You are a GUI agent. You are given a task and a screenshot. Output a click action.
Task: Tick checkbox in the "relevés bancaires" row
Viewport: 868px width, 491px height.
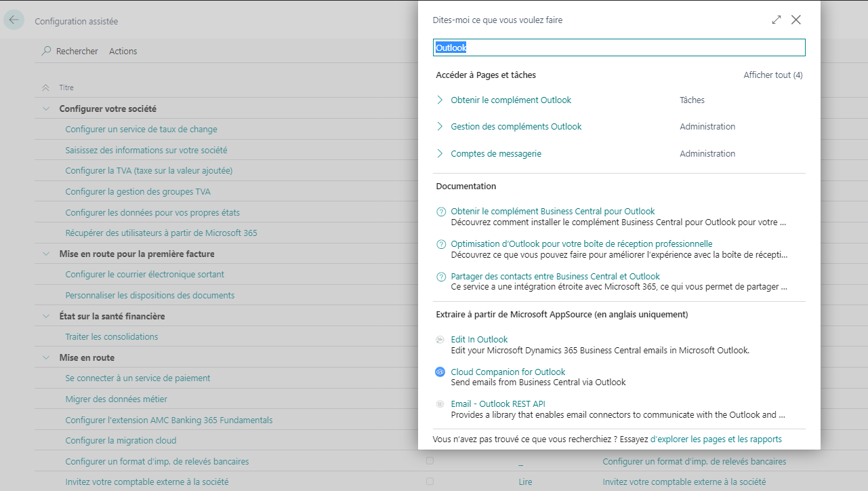[430, 461]
